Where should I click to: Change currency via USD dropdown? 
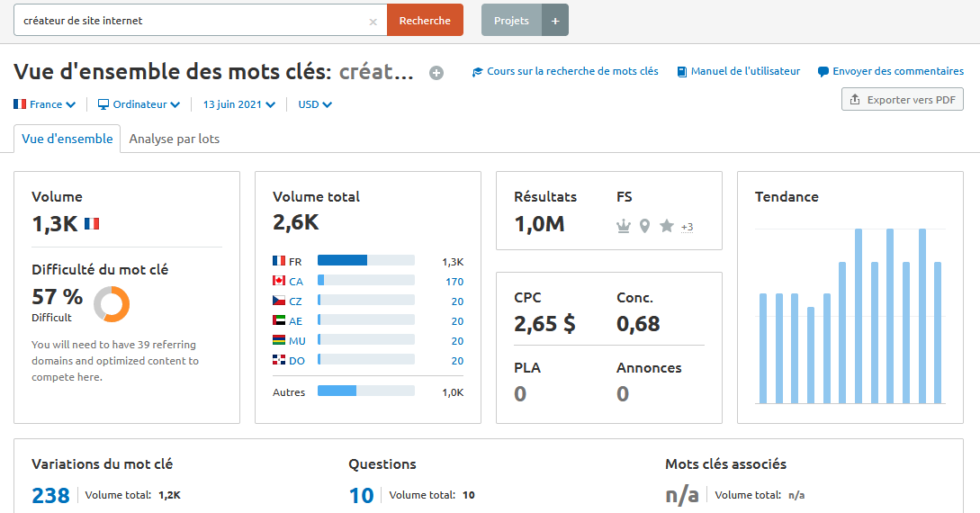tap(315, 104)
